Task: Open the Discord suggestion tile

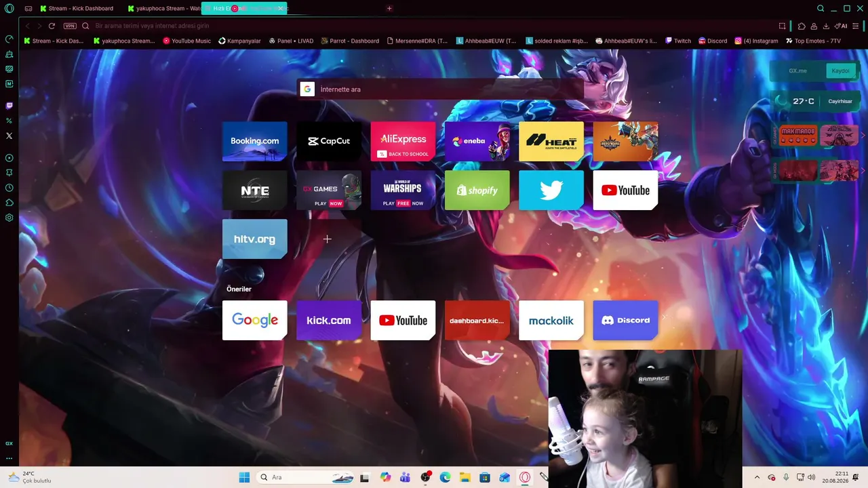Action: point(625,321)
